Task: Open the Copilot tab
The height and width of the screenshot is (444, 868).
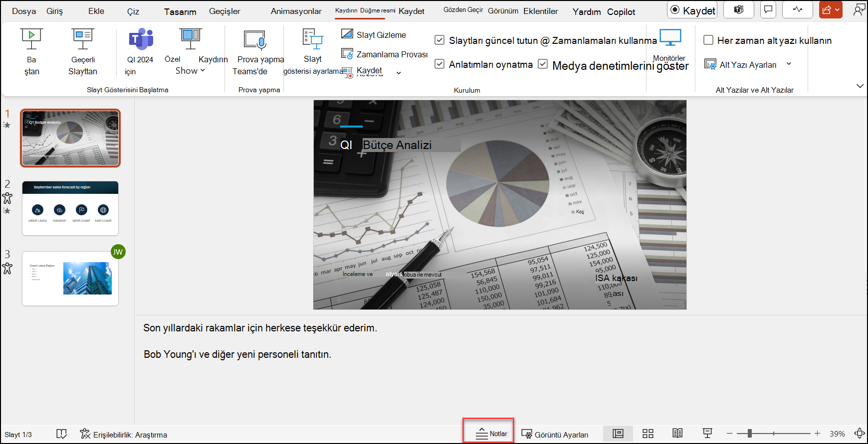Action: [621, 11]
